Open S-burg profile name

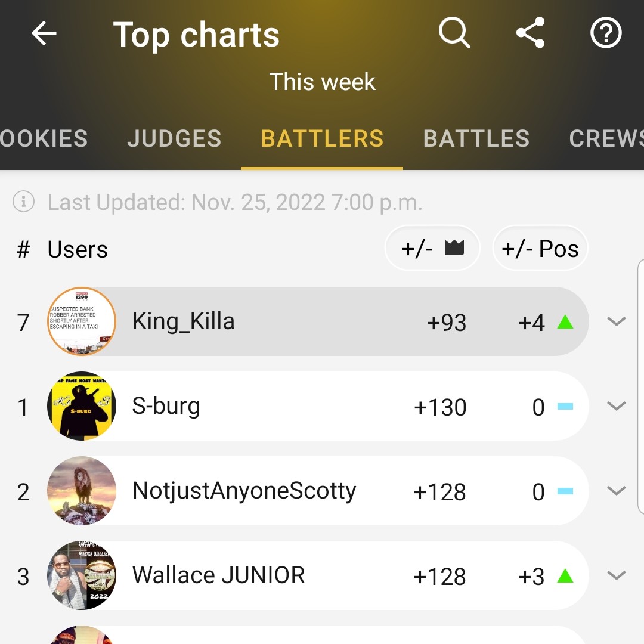166,406
